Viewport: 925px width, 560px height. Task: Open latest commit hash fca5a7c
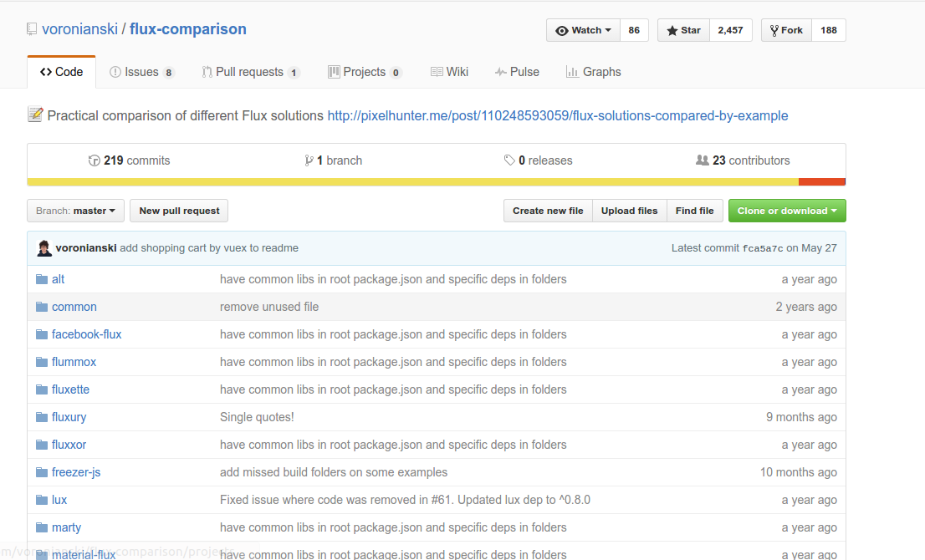(762, 249)
